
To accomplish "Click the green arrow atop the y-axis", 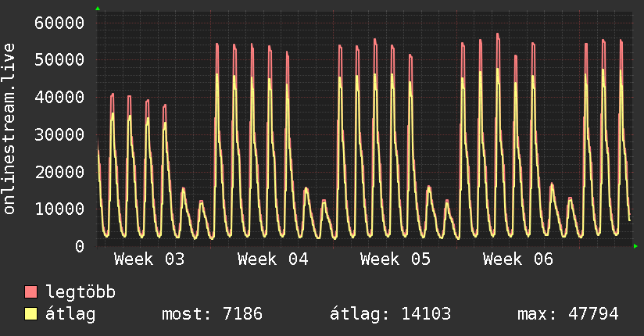I will click(98, 9).
